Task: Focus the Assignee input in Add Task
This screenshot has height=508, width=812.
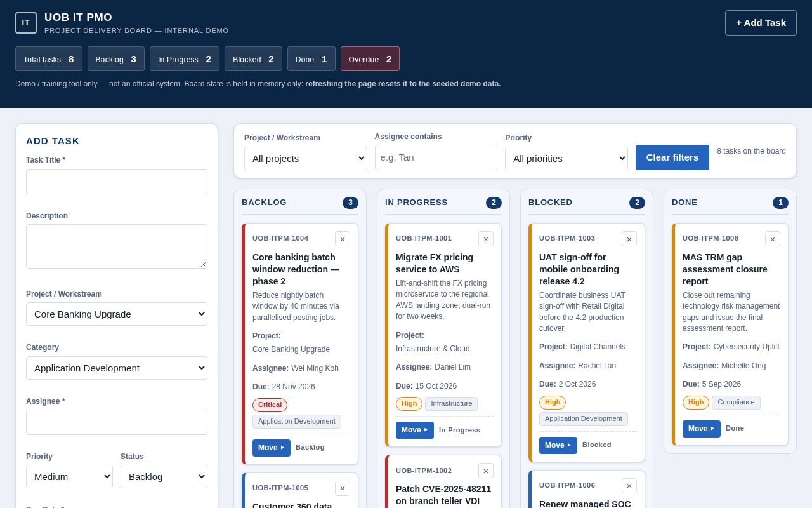Action: click(x=117, y=422)
